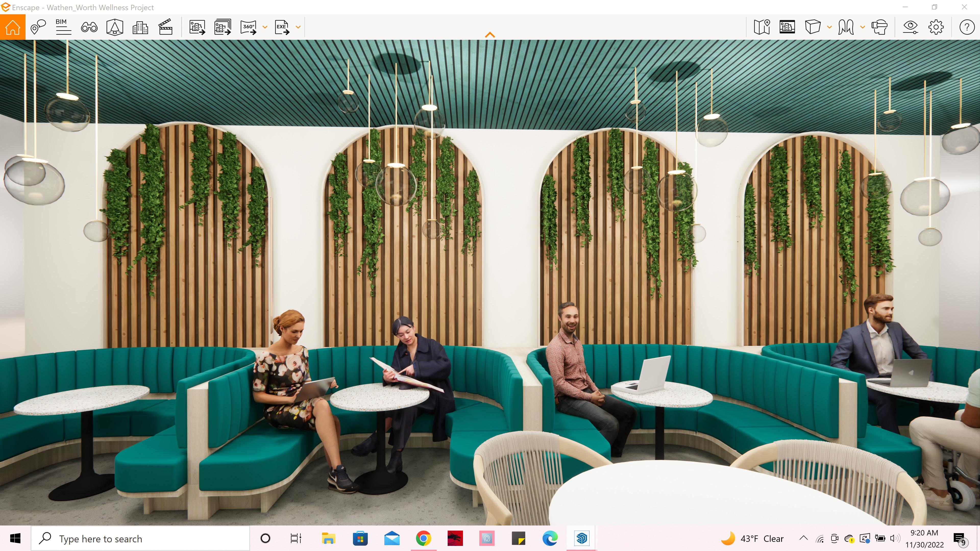Image resolution: width=980 pixels, height=551 pixels.
Task: Open the Enscape asset library
Action: 115,27
